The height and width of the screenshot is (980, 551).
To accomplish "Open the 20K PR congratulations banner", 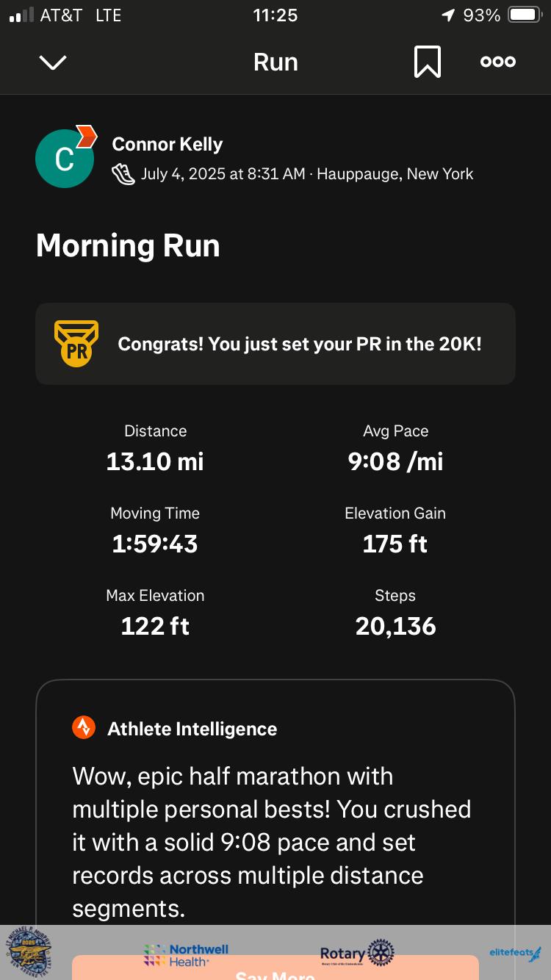I will click(300, 344).
